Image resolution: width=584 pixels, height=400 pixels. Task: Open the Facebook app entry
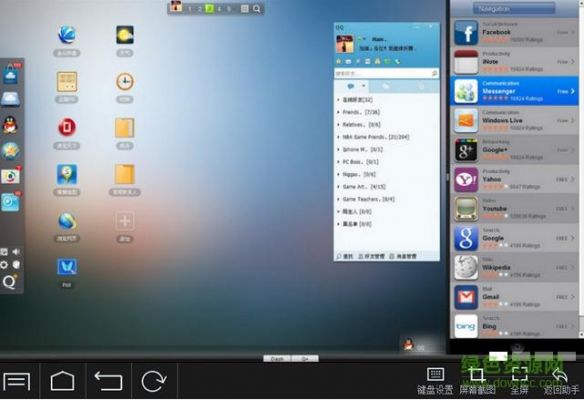pyautogui.click(x=514, y=32)
